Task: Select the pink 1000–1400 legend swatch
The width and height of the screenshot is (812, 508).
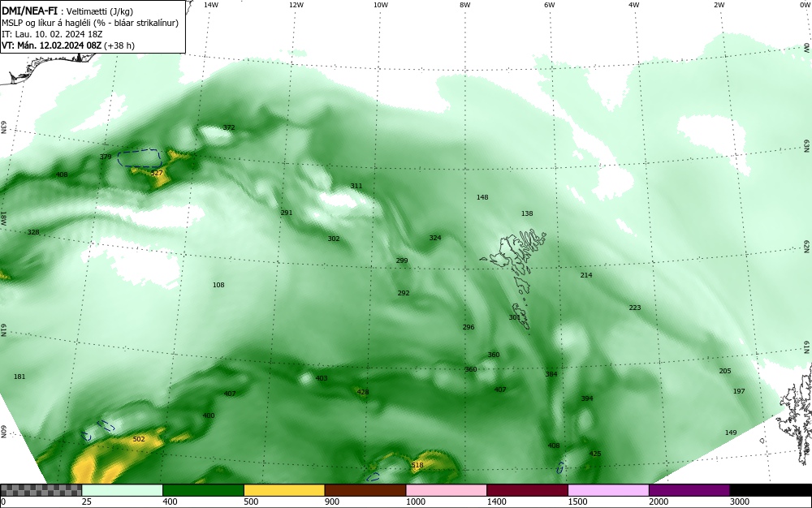Action: coord(447,490)
